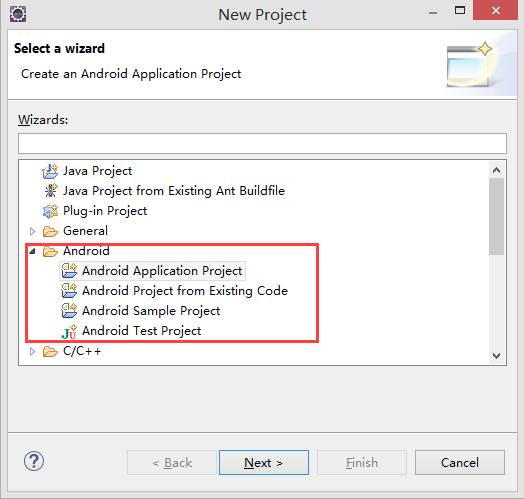Collapse the Android folder node
The width and height of the screenshot is (524, 499).
32,251
